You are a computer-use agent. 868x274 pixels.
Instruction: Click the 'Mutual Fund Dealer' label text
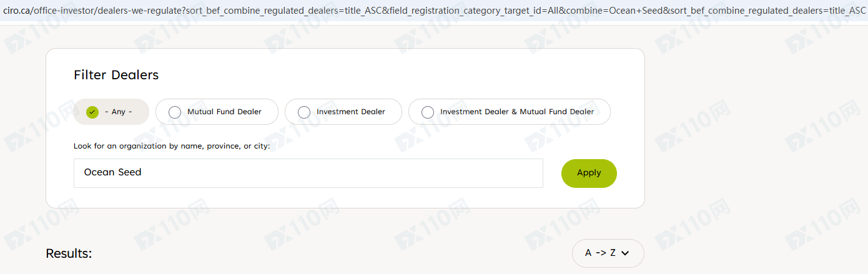pyautogui.click(x=224, y=112)
